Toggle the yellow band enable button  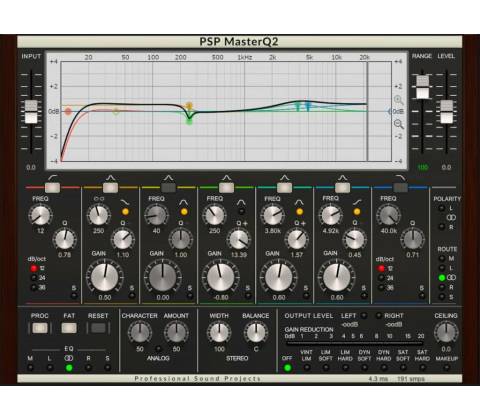click(x=110, y=188)
